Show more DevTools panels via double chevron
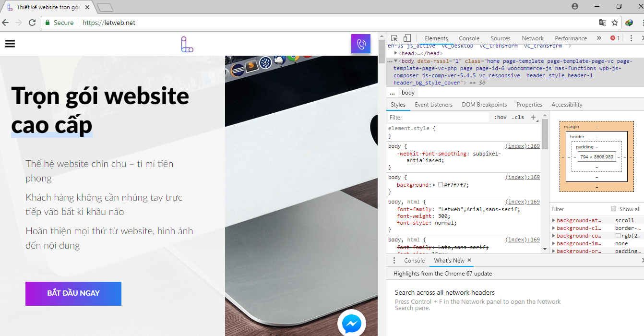The width and height of the screenshot is (644, 336). coord(599,38)
